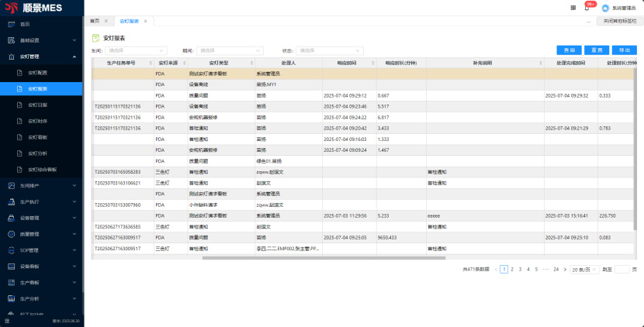
Task: Click the 质量管理 sidebar icon
Action: pyautogui.click(x=12, y=234)
